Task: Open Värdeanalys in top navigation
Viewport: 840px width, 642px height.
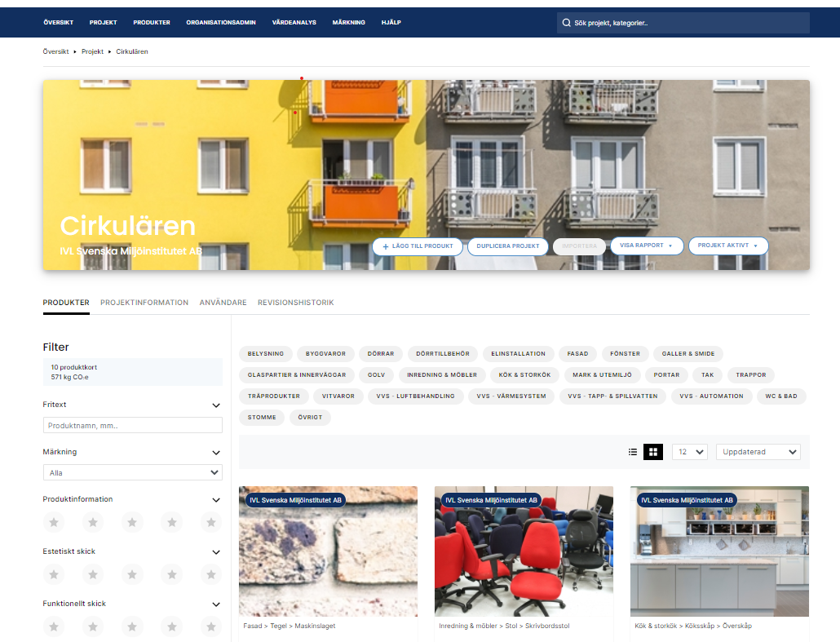Action: (294, 23)
